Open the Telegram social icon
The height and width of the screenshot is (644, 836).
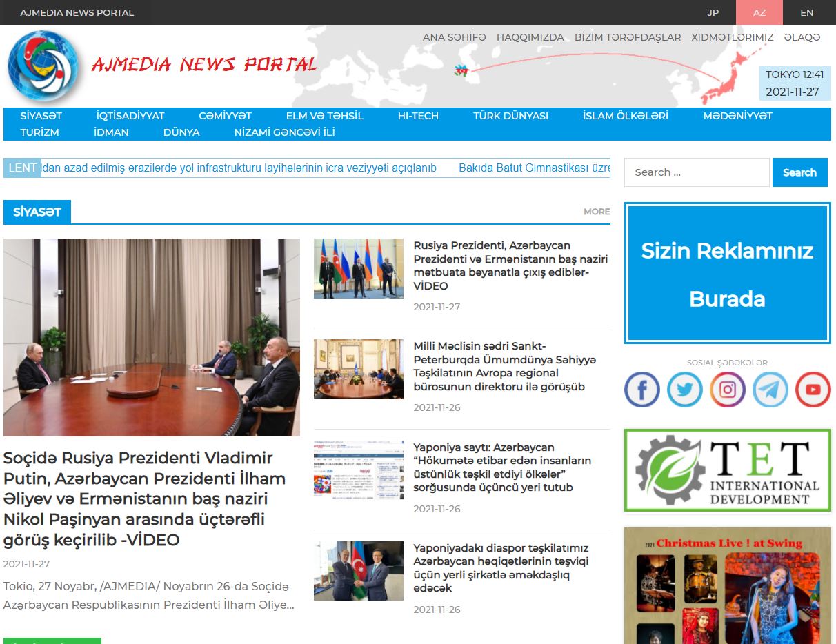pos(770,390)
